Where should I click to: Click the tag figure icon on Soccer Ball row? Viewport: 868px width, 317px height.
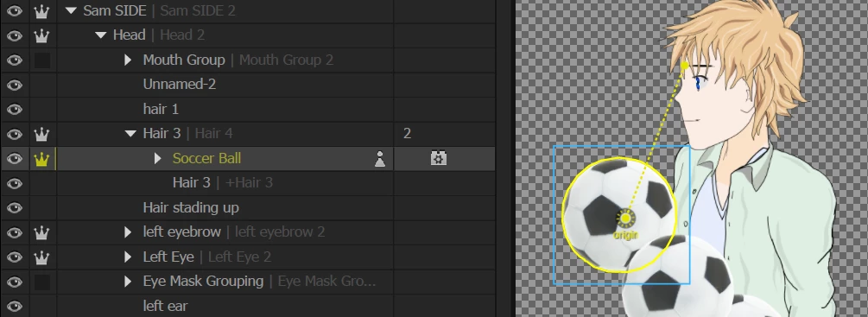click(380, 159)
